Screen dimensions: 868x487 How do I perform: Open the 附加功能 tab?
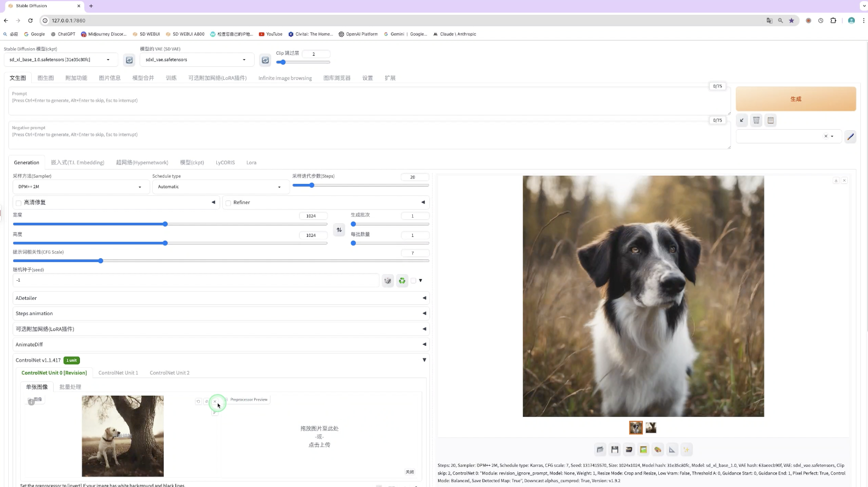pos(76,78)
